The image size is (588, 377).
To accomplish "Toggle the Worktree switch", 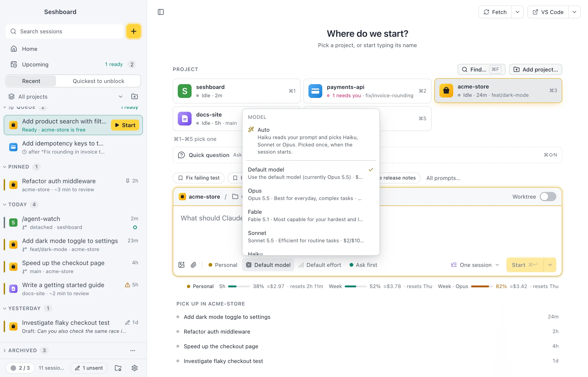I will pyautogui.click(x=548, y=197).
